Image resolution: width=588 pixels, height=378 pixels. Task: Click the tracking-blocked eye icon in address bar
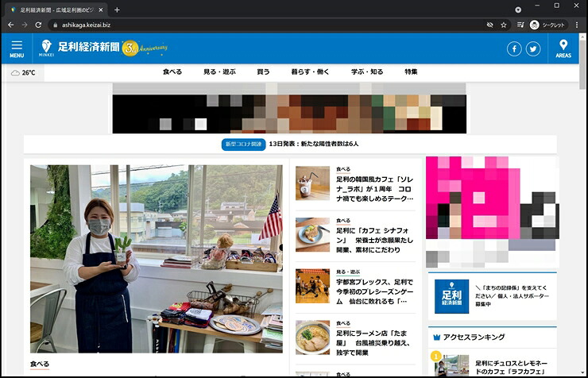coord(489,25)
